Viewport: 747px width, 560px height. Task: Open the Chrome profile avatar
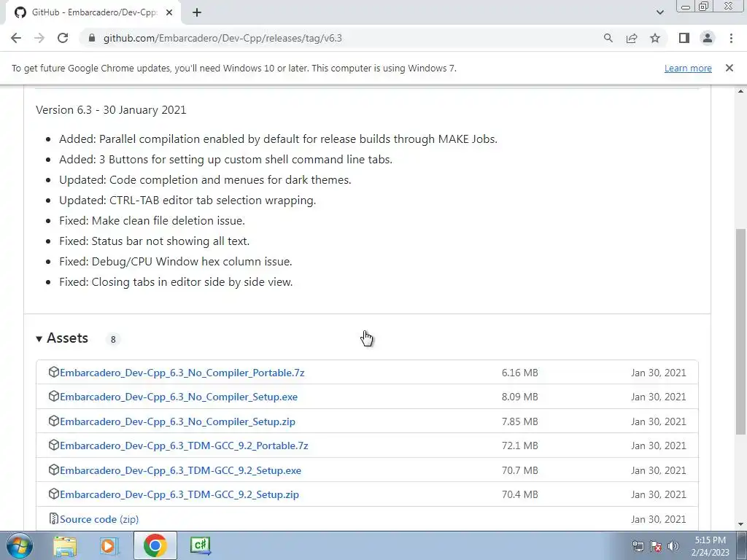pyautogui.click(x=708, y=38)
